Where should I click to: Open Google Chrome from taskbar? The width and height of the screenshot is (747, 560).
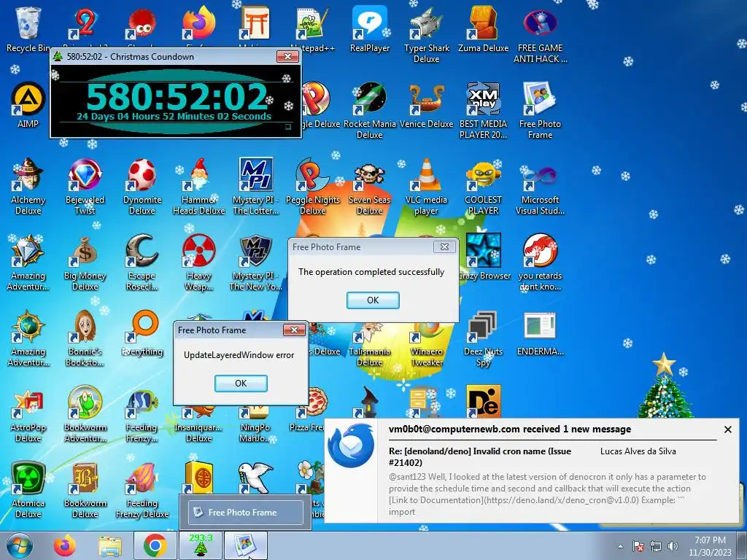click(x=155, y=545)
